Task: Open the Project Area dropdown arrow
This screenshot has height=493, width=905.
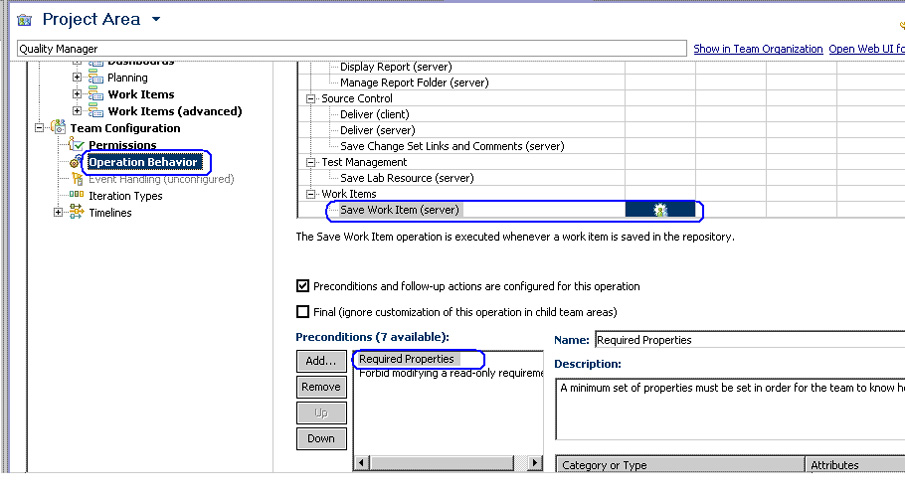Action: tap(155, 20)
